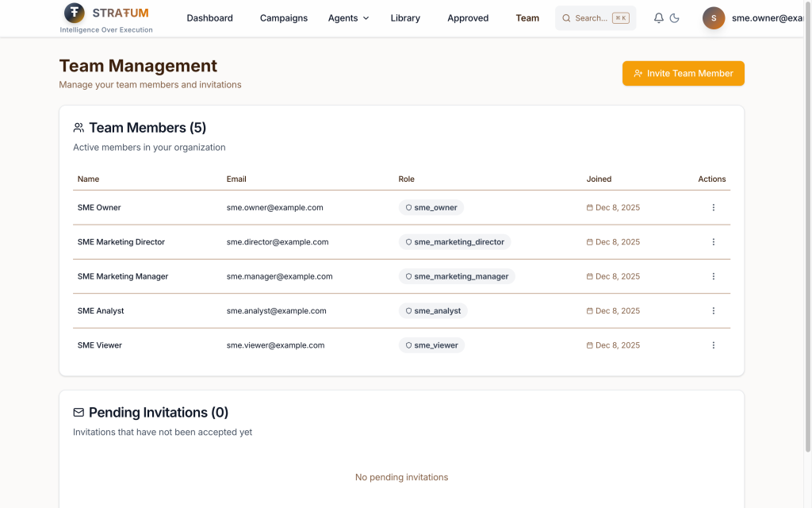The image size is (812, 508).
Task: Click the Search input field
Action: pyautogui.click(x=595, y=18)
